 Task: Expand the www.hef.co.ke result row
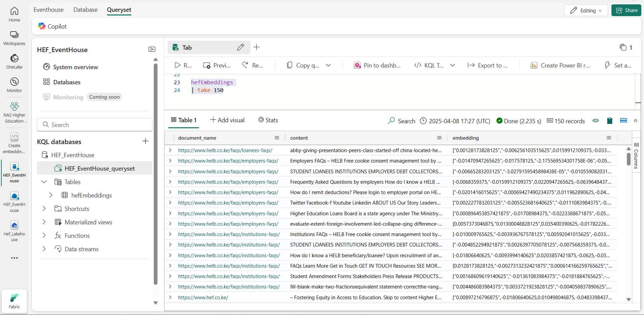(x=170, y=297)
